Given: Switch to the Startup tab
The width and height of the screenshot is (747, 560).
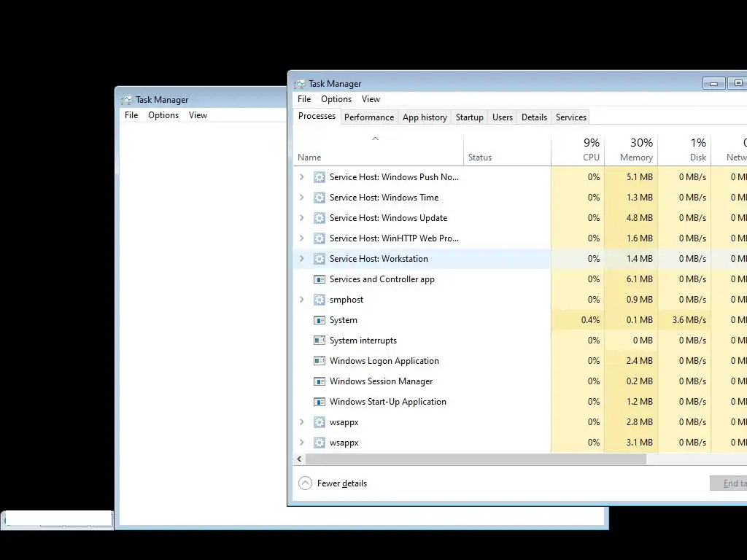Looking at the screenshot, I should pos(470,117).
